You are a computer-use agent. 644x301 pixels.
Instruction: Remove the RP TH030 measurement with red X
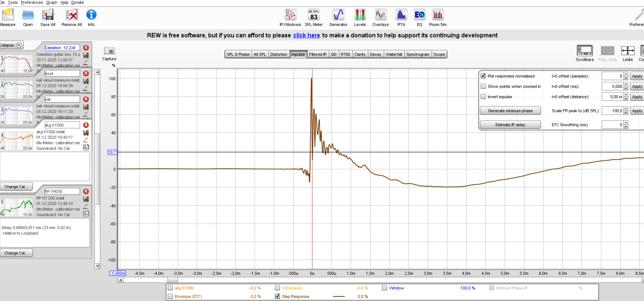(x=86, y=191)
